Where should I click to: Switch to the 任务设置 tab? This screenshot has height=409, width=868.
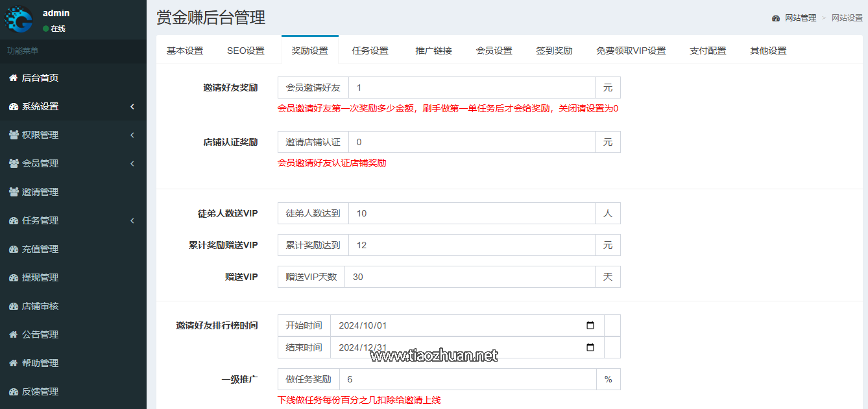(x=370, y=51)
